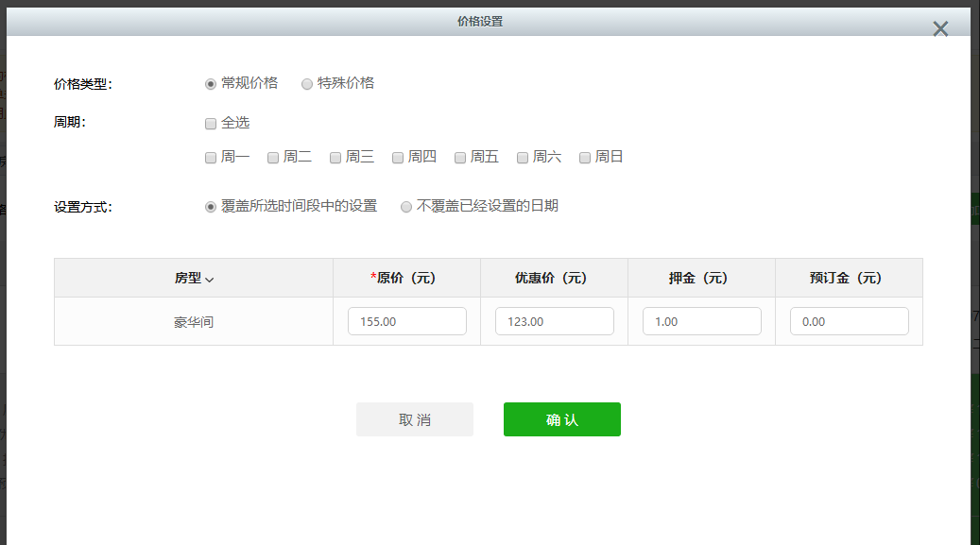
Task: Enable the 周二 checkbox
Action: (x=273, y=158)
